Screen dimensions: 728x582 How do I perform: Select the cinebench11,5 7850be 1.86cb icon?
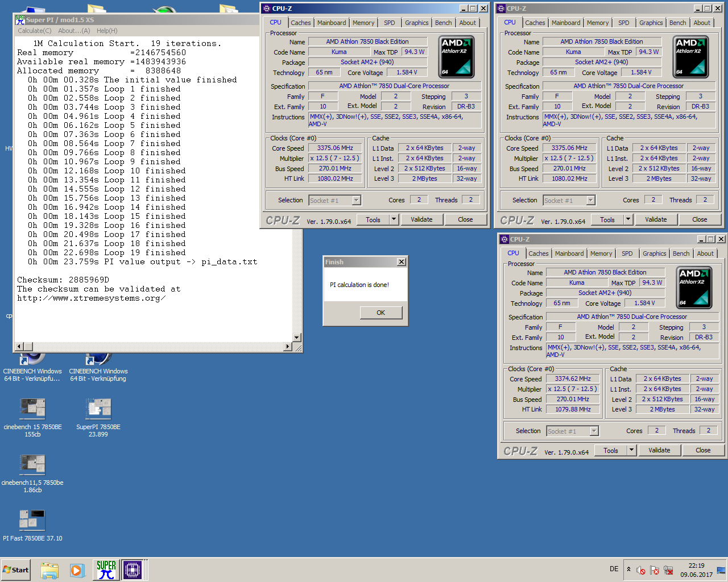pyautogui.click(x=32, y=473)
